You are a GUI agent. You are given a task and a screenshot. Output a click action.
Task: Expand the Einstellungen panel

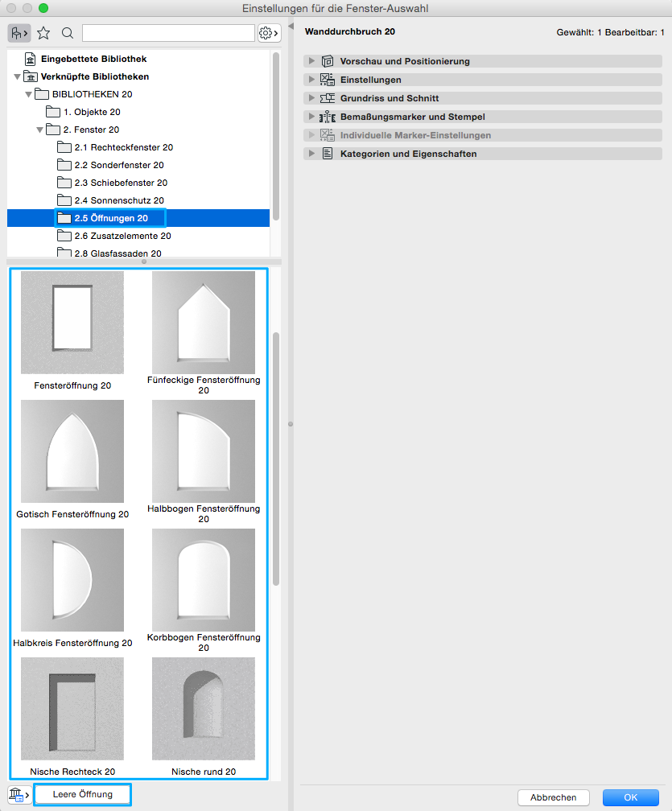click(x=311, y=80)
